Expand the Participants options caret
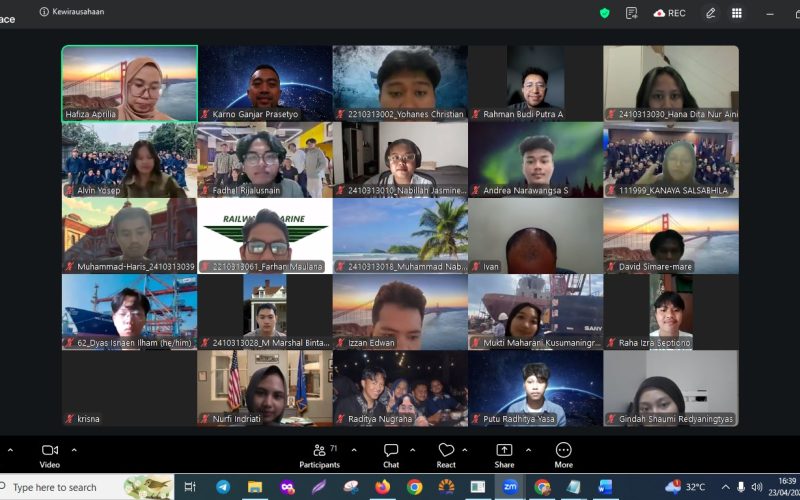This screenshot has height=500, width=800. click(353, 450)
